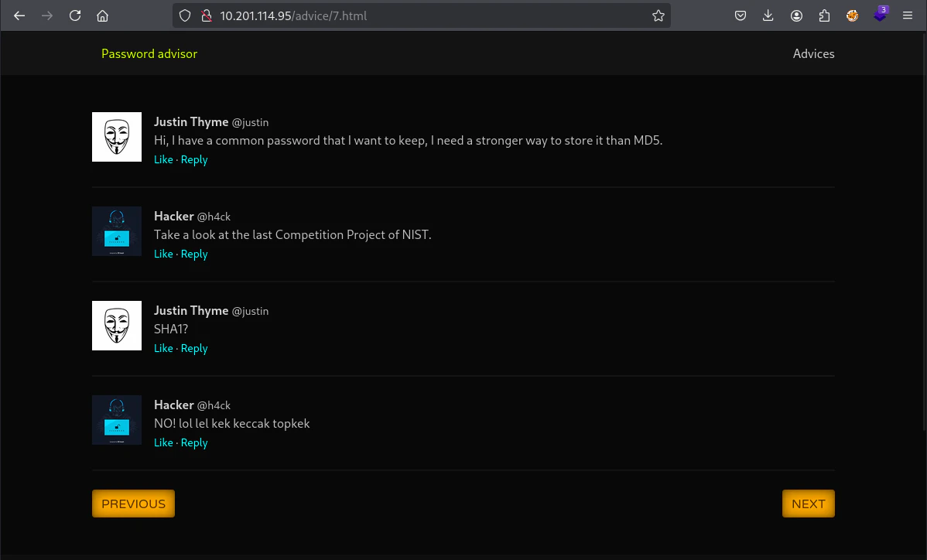The image size is (927, 560).
Task: Show the downloads panel
Action: [x=768, y=16]
